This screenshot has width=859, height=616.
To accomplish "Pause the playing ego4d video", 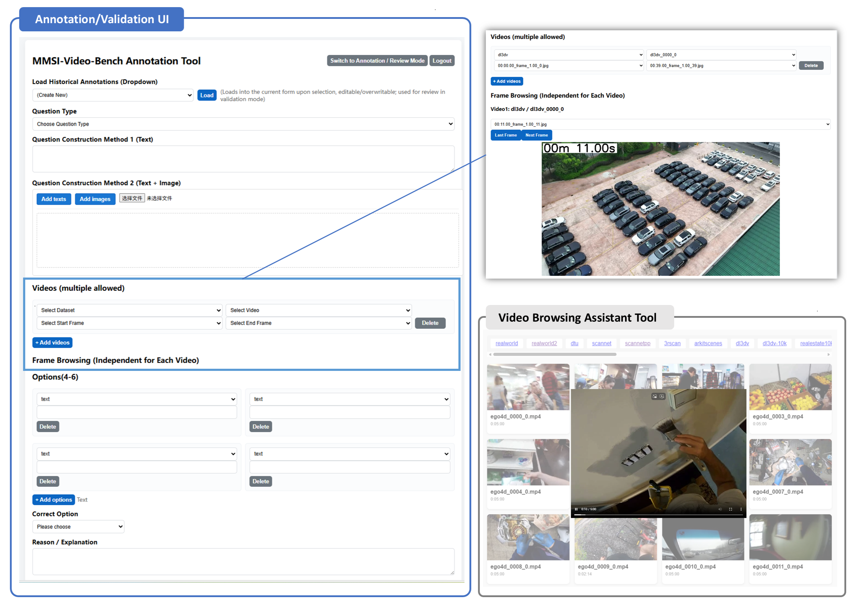I will 576,509.
